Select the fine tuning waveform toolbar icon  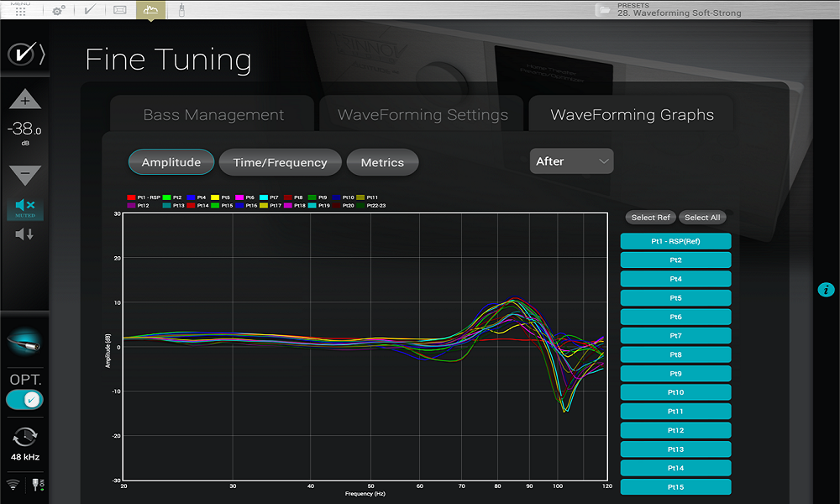pos(150,11)
